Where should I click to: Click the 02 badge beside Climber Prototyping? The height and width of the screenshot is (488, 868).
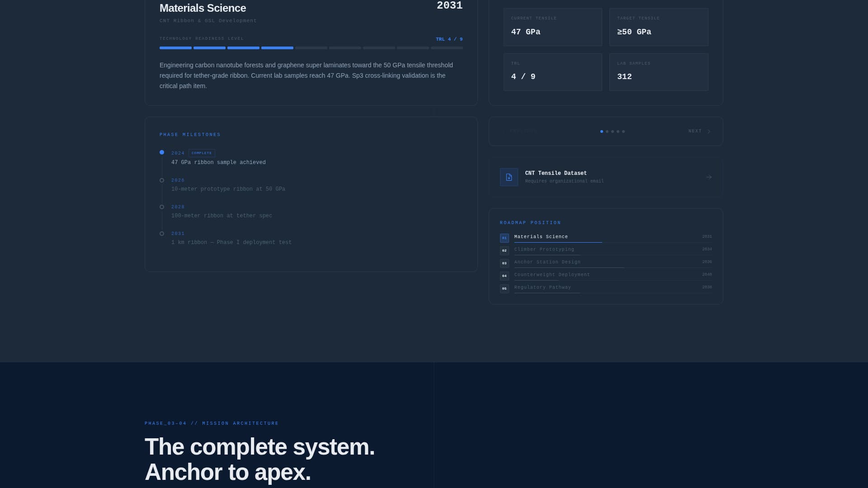point(504,250)
